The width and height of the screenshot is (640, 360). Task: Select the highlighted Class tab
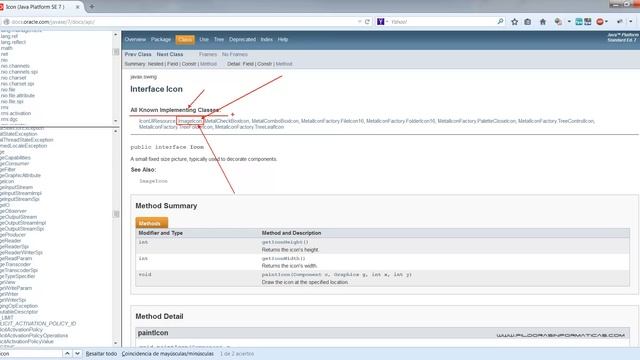pyautogui.click(x=185, y=40)
